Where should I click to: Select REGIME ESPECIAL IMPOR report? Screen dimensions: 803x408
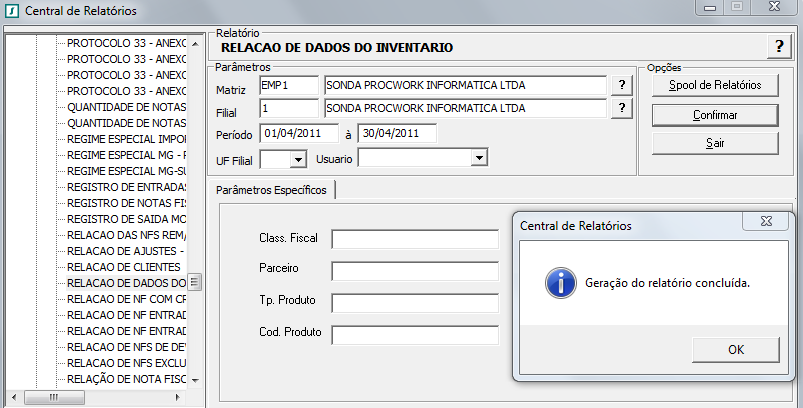coord(126,139)
